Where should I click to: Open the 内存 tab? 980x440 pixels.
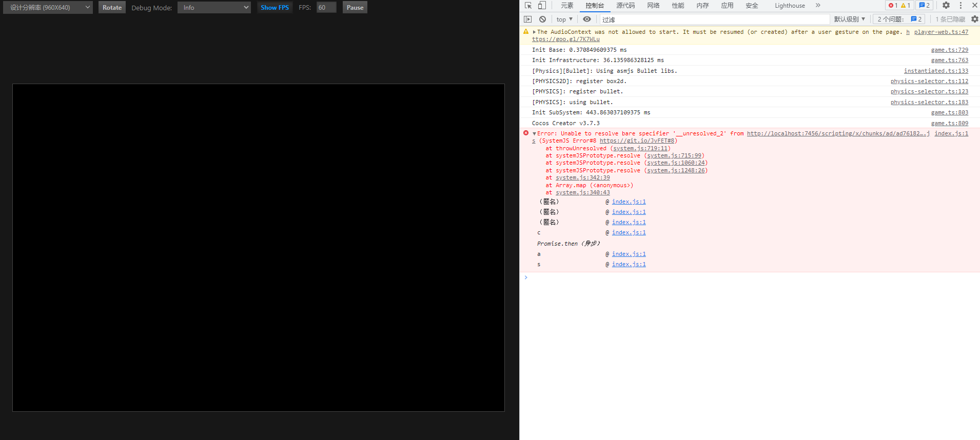[x=702, y=6]
